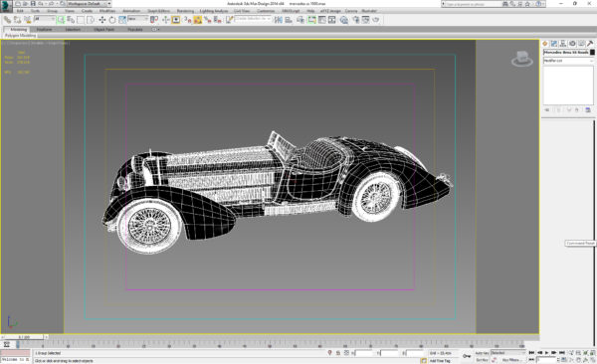Click the Mirror tool icon

(x=279, y=20)
